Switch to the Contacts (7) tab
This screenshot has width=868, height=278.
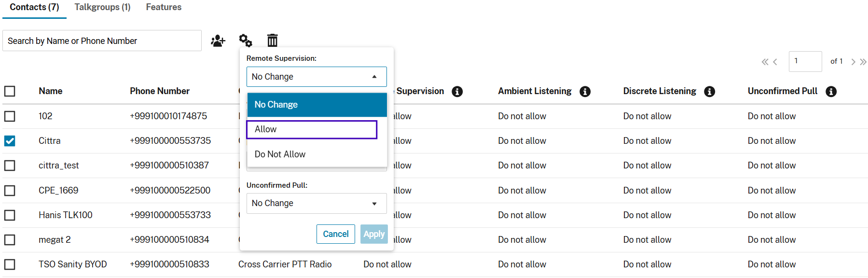34,7
